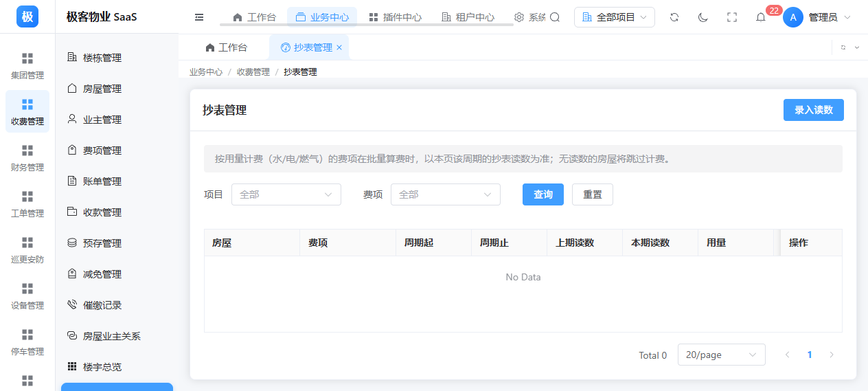Open 业主管理 submenu item

point(117,120)
